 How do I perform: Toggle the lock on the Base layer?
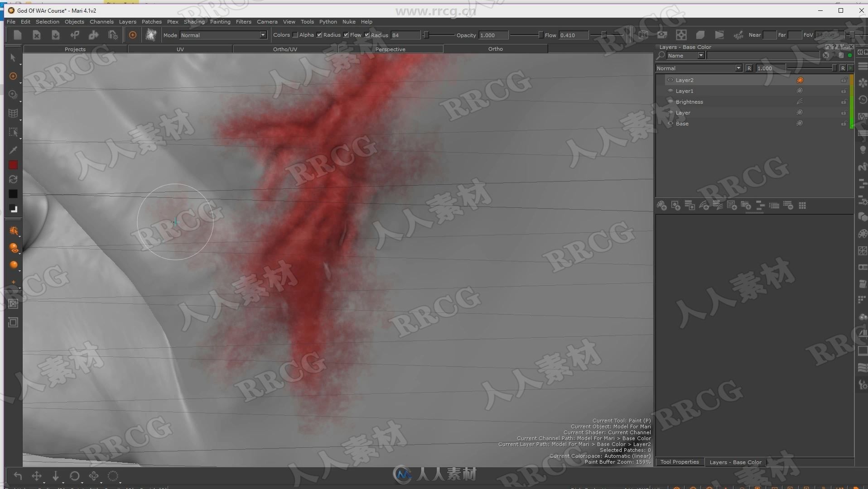point(844,124)
